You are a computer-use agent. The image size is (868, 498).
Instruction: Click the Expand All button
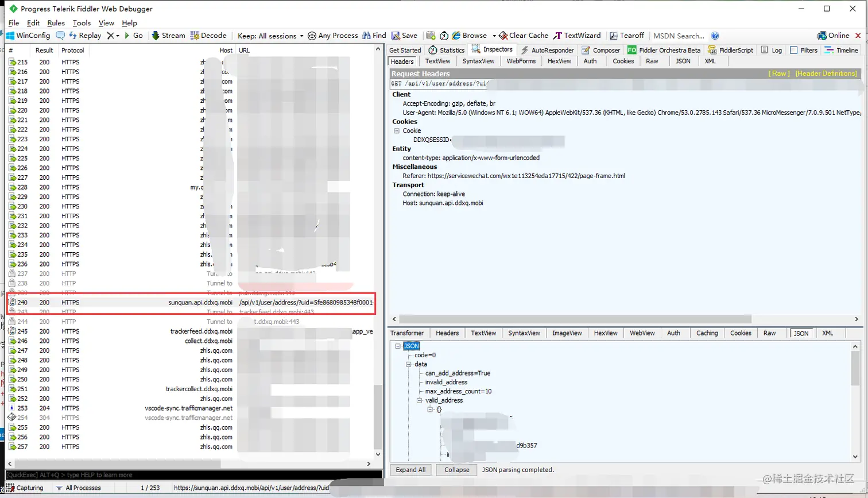(410, 470)
